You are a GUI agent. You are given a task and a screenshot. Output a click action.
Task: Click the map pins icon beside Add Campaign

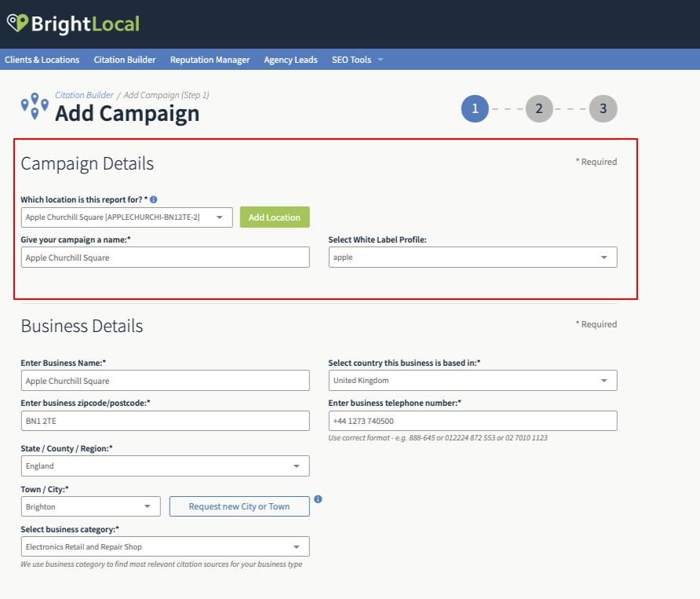point(35,106)
